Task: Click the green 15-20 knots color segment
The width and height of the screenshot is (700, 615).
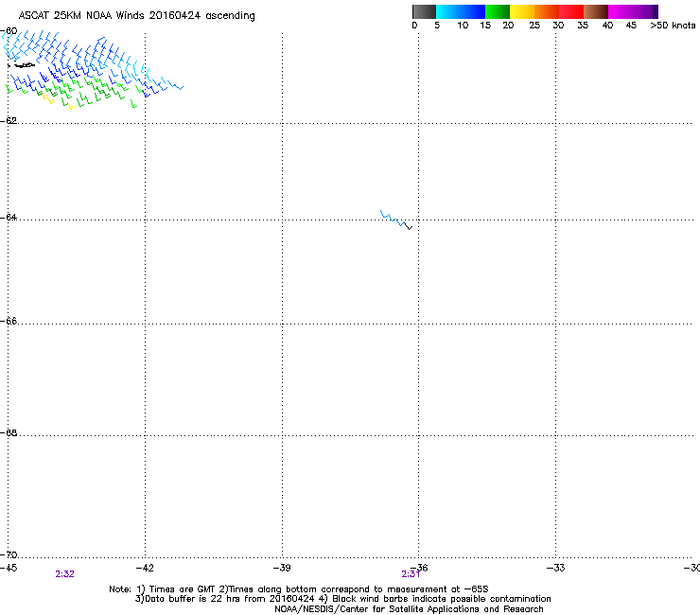Action: coord(498,11)
